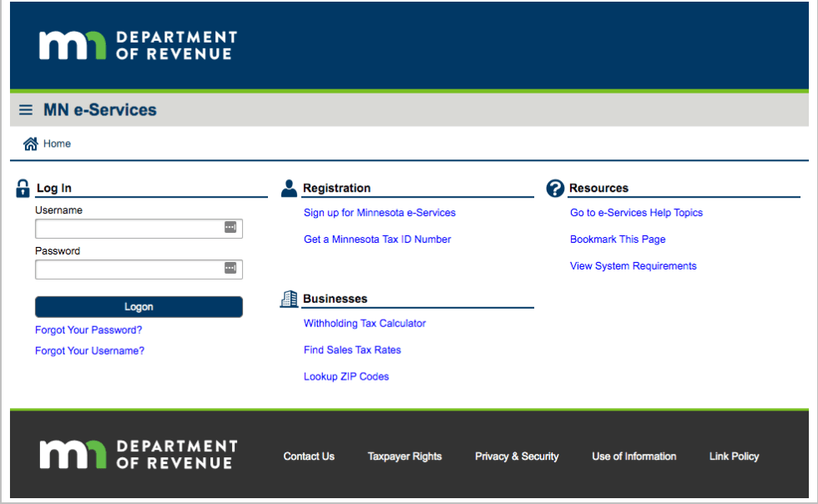
Task: Open Go to e-Services Help Topics
Action: click(636, 213)
